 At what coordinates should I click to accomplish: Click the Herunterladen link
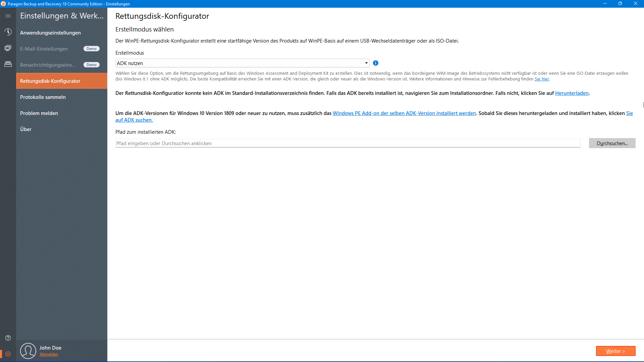click(572, 93)
